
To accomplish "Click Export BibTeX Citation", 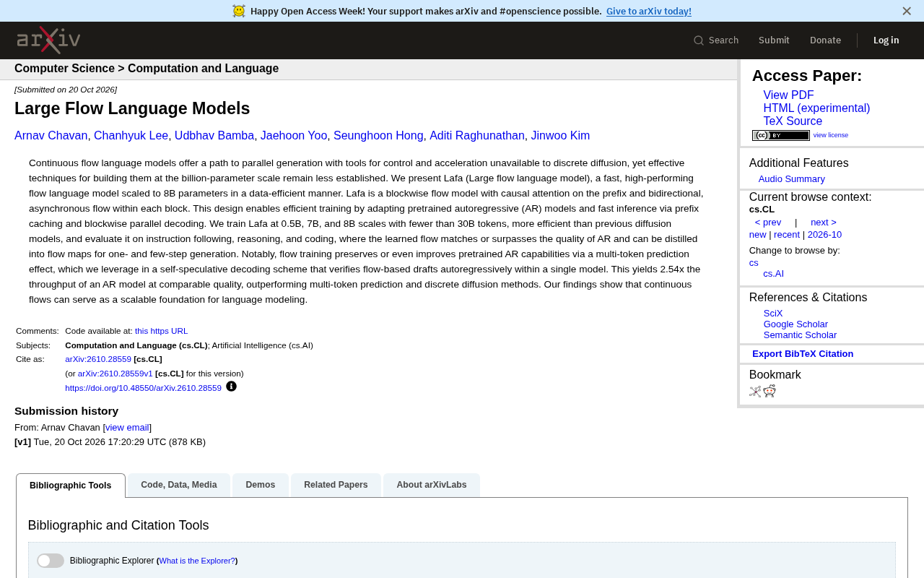I will click(803, 354).
